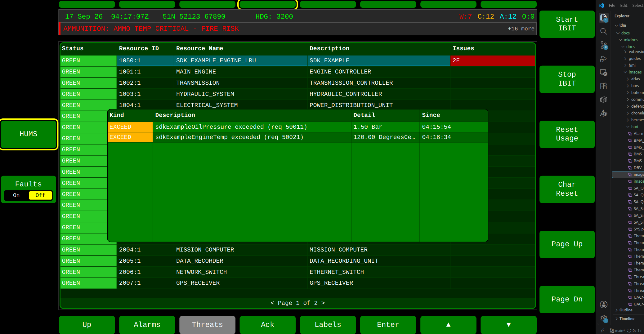Viewport: 644px width, 334px height.
Task: Collapse the ldm root folder
Action: (616, 25)
